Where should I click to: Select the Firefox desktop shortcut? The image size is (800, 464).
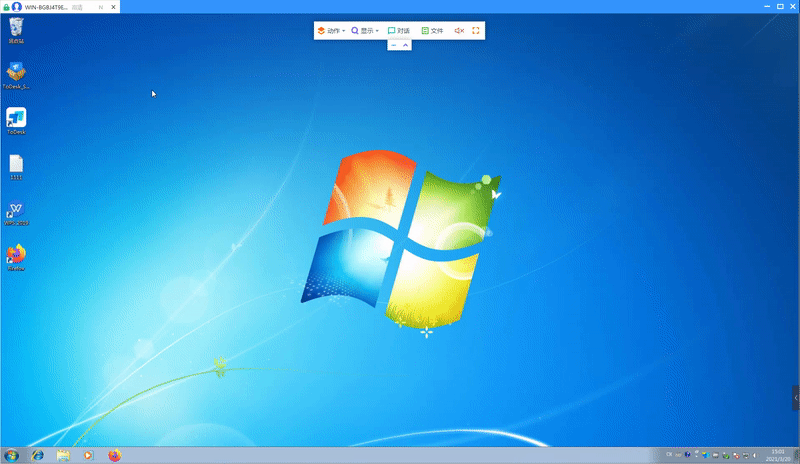pyautogui.click(x=16, y=258)
